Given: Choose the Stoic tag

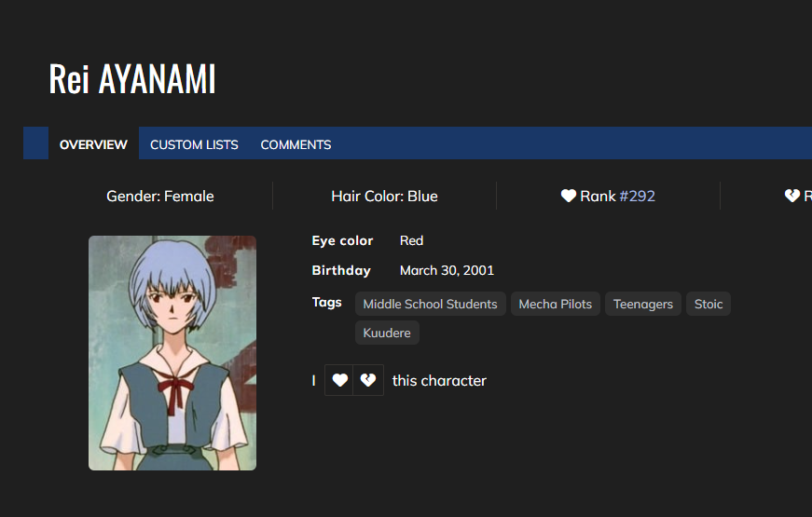Looking at the screenshot, I should click(709, 304).
